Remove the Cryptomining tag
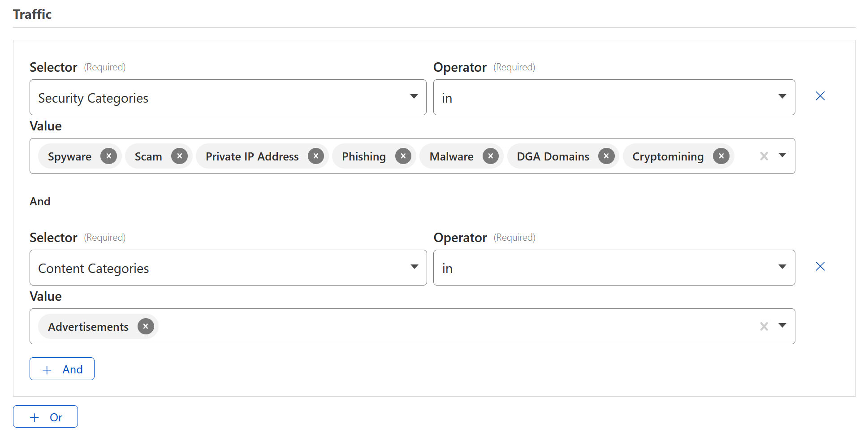 (721, 156)
